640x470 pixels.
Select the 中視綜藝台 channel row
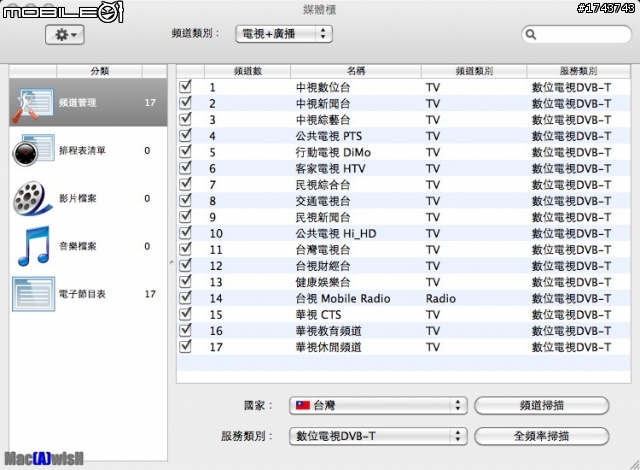(404, 120)
